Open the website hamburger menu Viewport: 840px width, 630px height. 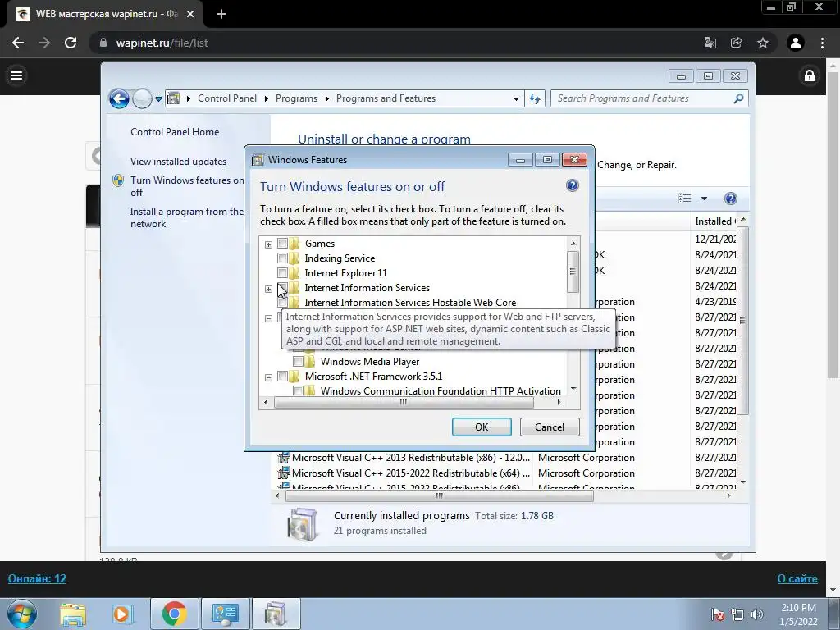16,75
